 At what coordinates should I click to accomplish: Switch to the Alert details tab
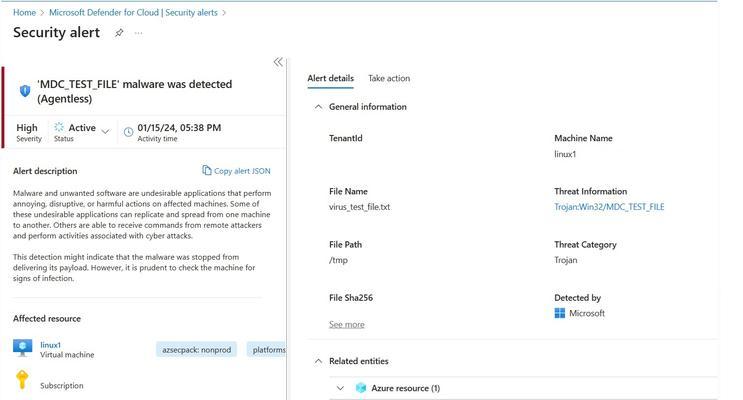(330, 79)
